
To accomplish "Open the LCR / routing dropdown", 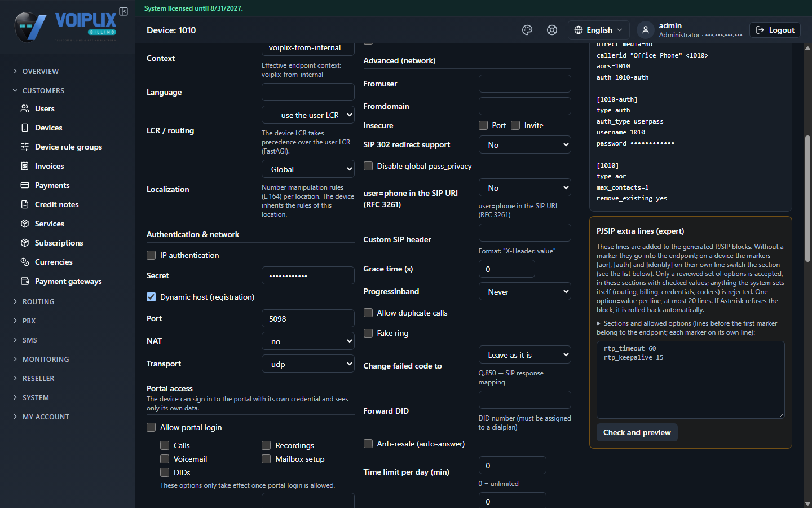I will coord(308,115).
